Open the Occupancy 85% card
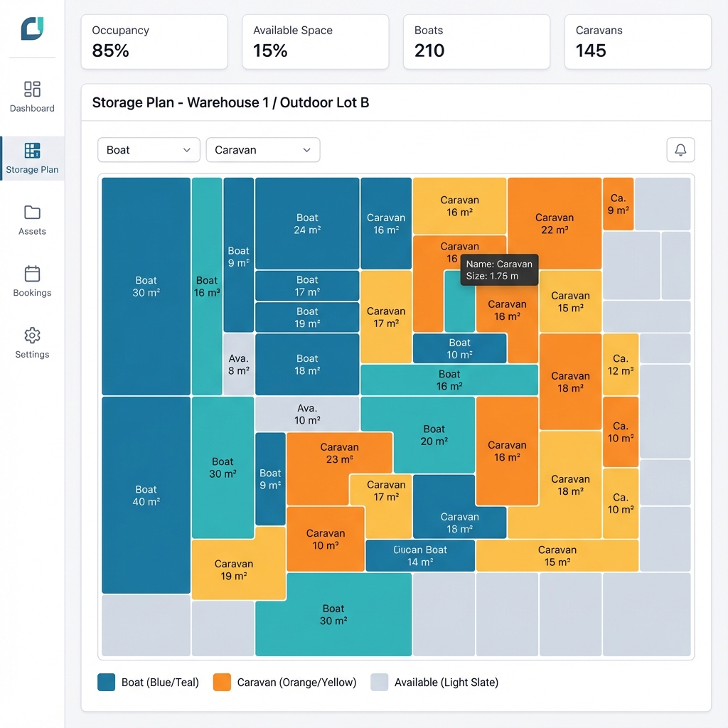This screenshot has width=728, height=728. 154,42
